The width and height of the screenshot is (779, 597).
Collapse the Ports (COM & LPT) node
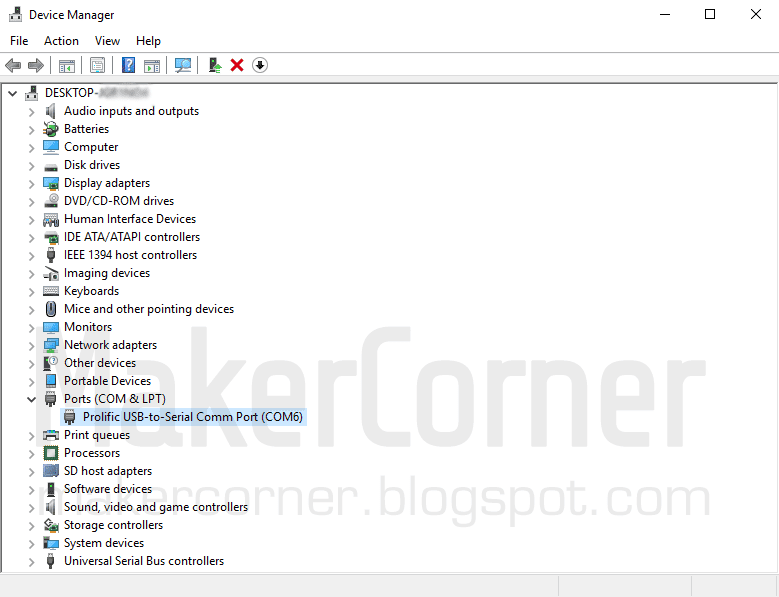click(31, 399)
